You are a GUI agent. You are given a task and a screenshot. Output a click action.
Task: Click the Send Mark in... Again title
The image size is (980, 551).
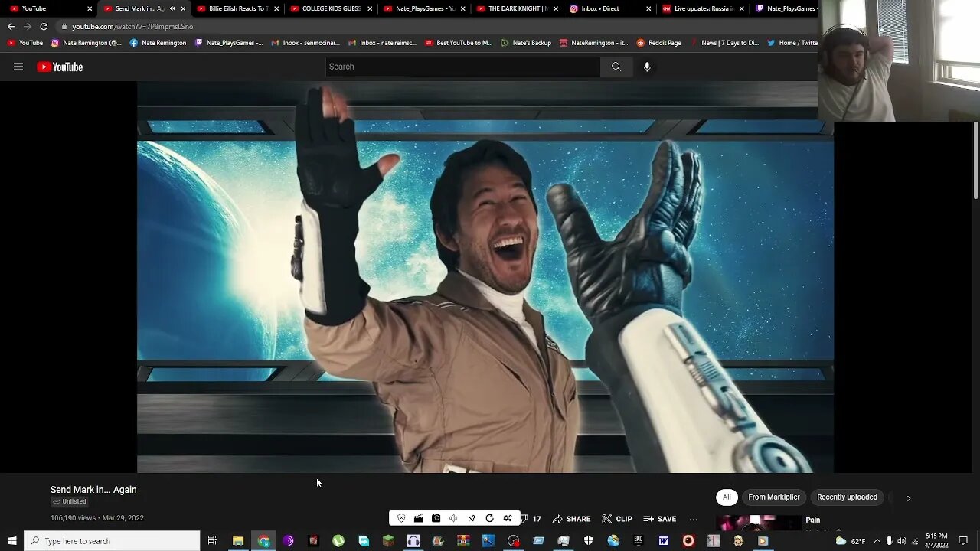coord(93,490)
